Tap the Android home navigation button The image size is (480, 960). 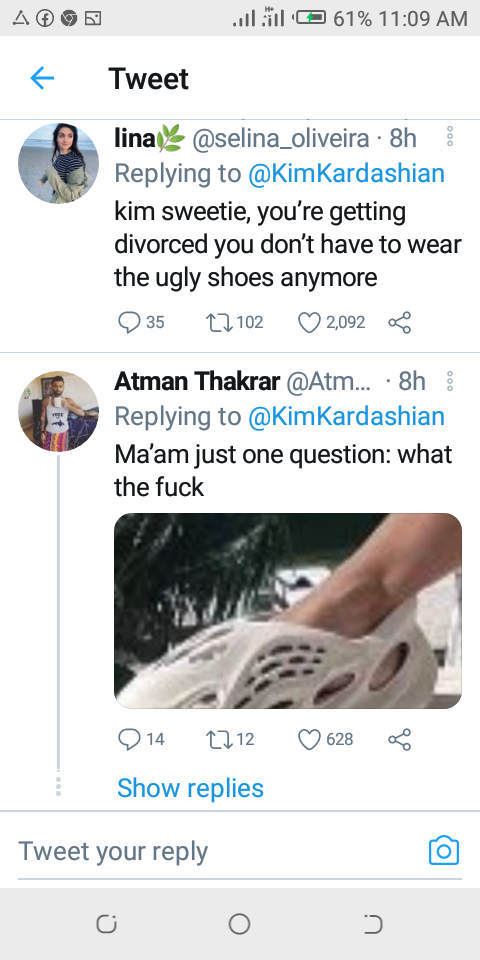239,924
